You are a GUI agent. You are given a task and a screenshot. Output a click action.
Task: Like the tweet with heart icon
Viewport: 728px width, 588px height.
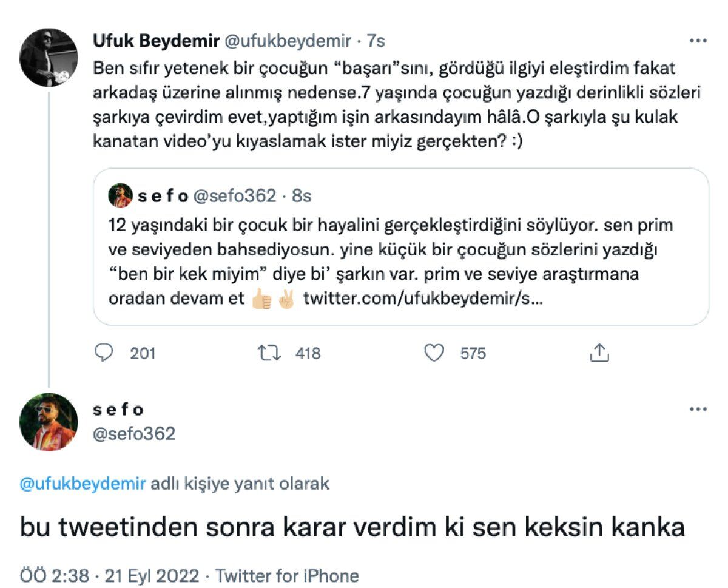[x=434, y=353]
